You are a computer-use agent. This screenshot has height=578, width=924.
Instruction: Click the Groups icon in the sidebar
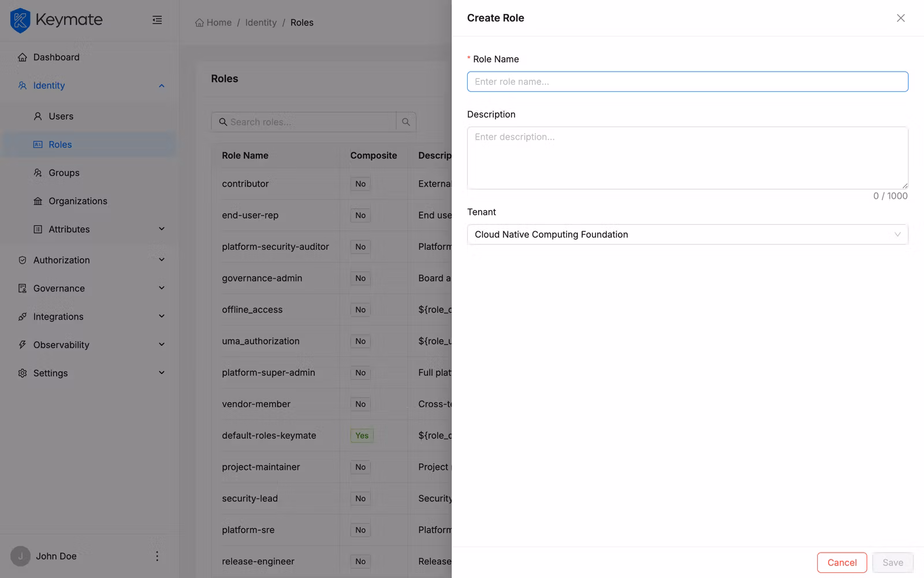pos(37,172)
